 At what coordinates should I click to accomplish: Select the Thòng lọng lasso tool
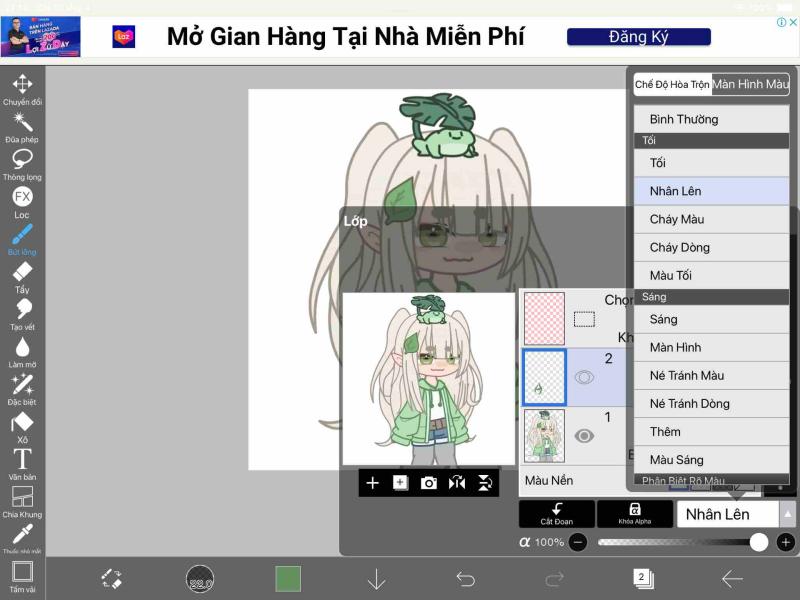22,162
